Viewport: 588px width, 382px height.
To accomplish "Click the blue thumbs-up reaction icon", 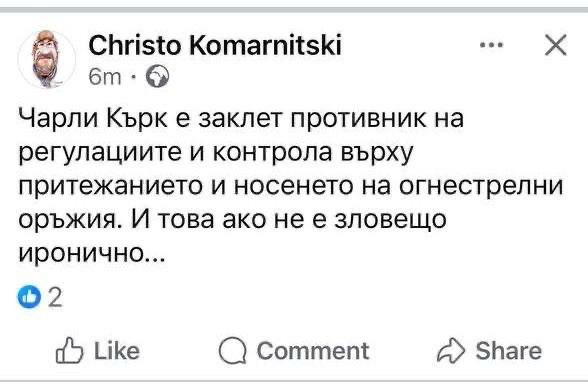I will click(29, 297).
